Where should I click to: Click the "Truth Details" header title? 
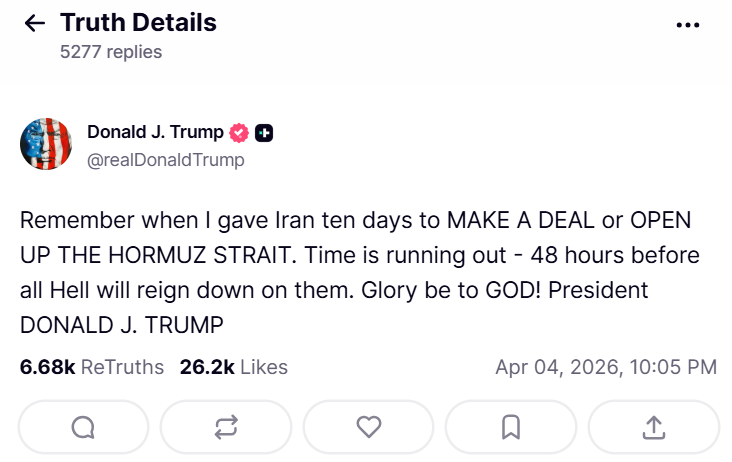click(x=138, y=22)
